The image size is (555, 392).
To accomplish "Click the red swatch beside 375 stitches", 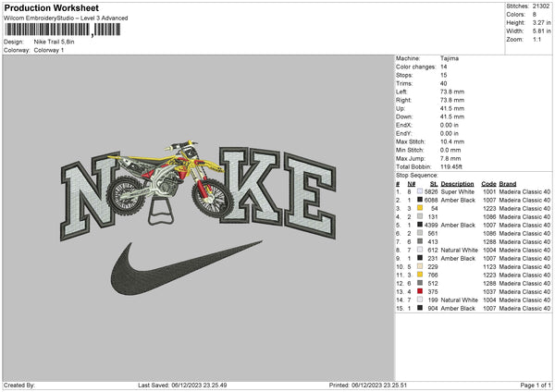I will coord(420,291).
